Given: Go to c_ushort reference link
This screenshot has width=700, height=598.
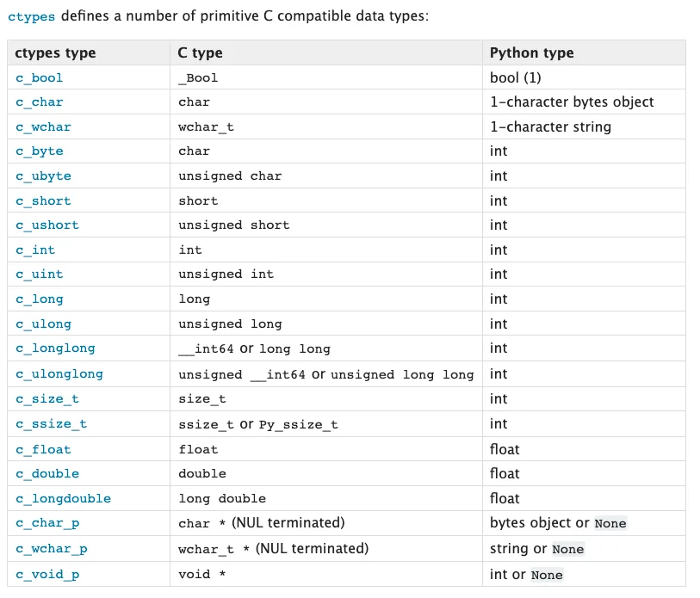Looking at the screenshot, I should 47,225.
